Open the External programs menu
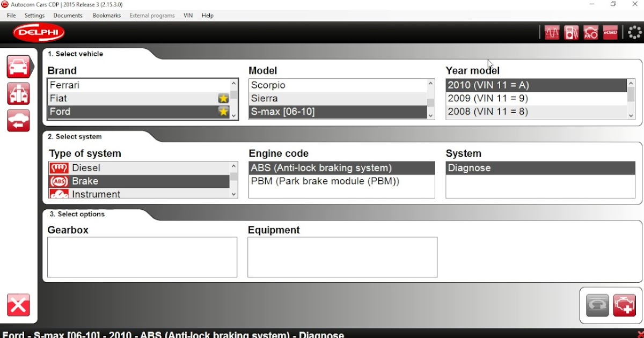Screen dimensions: 644x338 tap(152, 16)
